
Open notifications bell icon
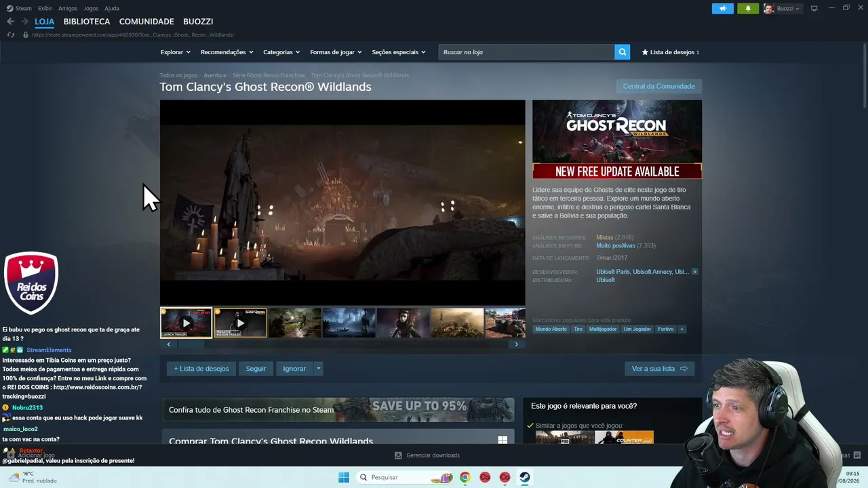pyautogui.click(x=748, y=9)
